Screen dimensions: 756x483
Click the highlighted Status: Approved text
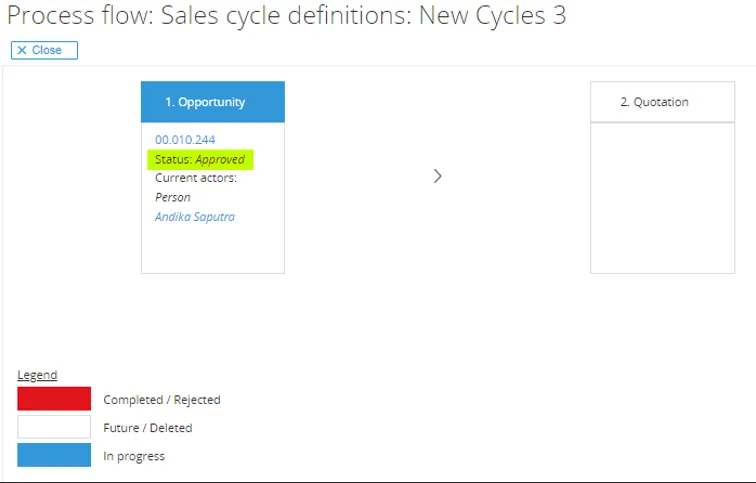(200, 159)
